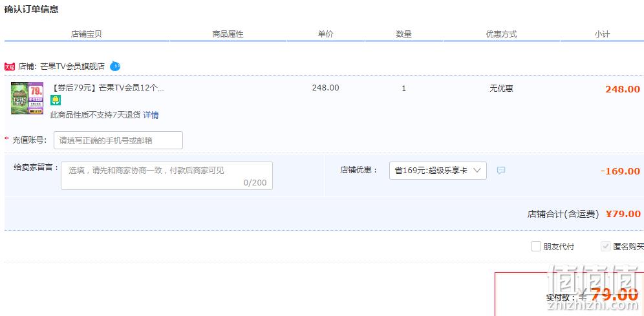Click the Tmall logo icon beside store name

pyautogui.click(x=10, y=67)
